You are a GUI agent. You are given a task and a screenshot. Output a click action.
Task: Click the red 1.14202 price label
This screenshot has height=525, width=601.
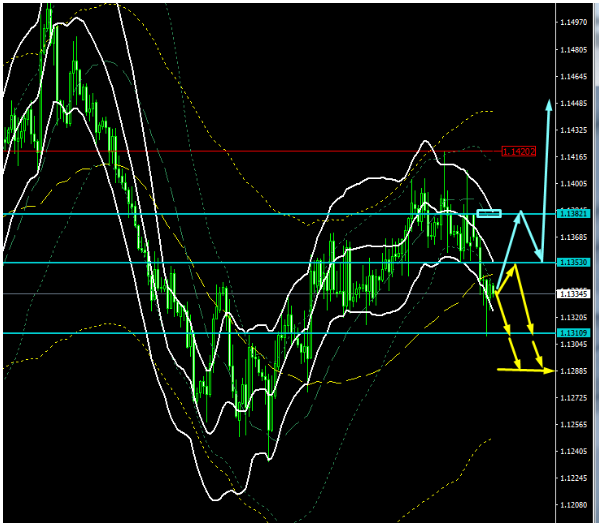[519, 152]
